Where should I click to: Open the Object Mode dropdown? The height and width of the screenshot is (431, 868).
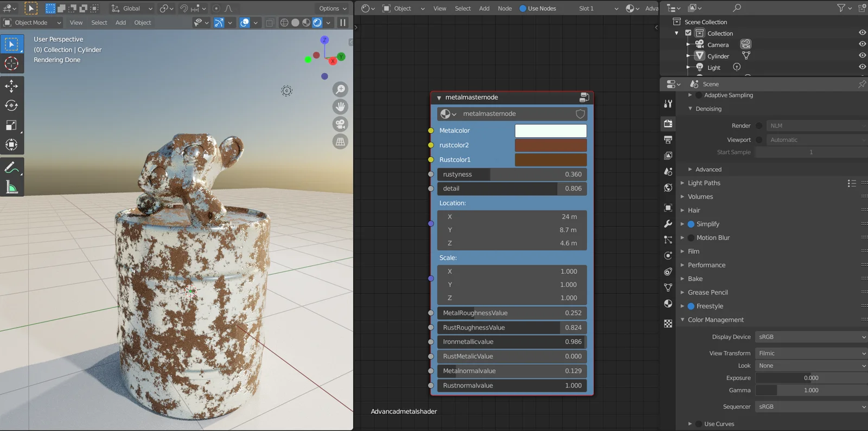click(x=33, y=23)
